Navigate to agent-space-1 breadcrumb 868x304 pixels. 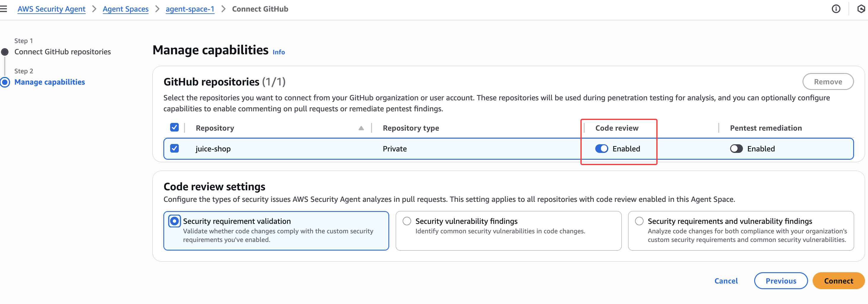190,9
